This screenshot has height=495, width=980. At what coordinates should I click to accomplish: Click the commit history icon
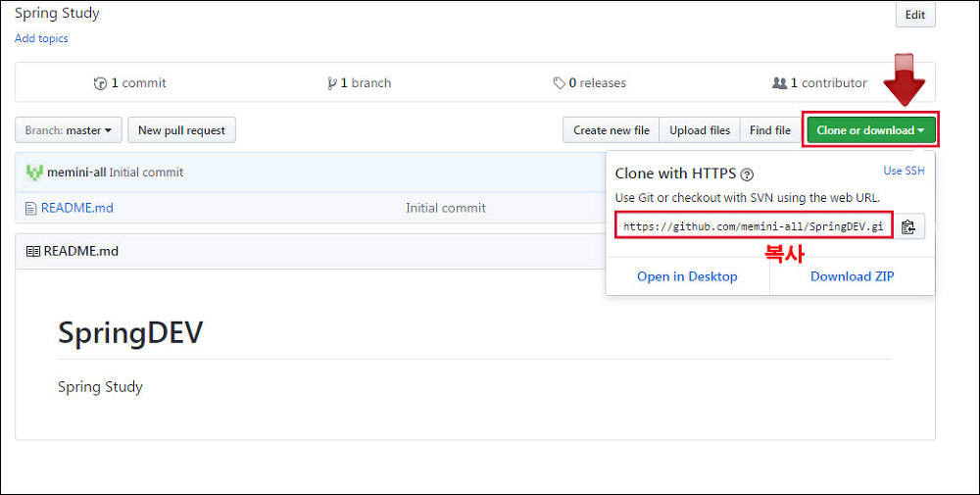tap(100, 83)
